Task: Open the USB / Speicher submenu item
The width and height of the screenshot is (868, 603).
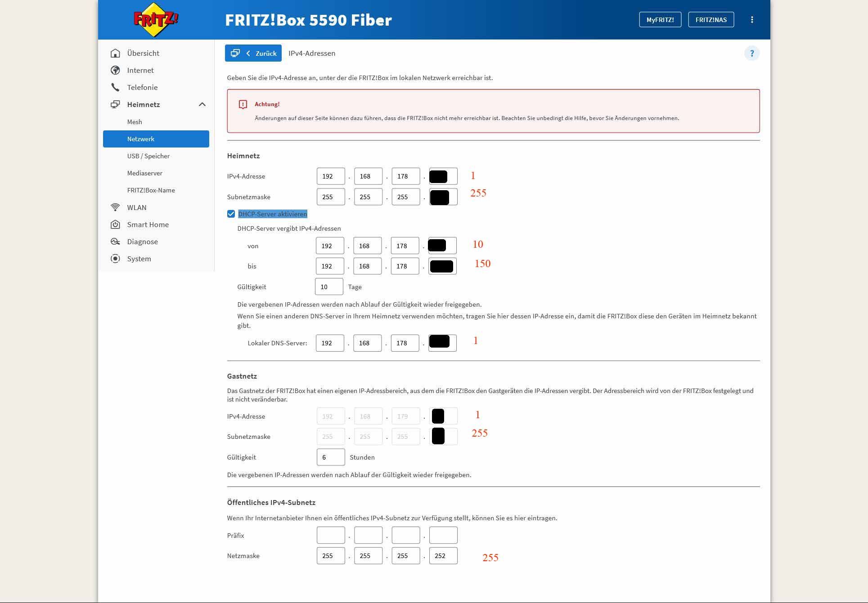Action: click(x=148, y=156)
